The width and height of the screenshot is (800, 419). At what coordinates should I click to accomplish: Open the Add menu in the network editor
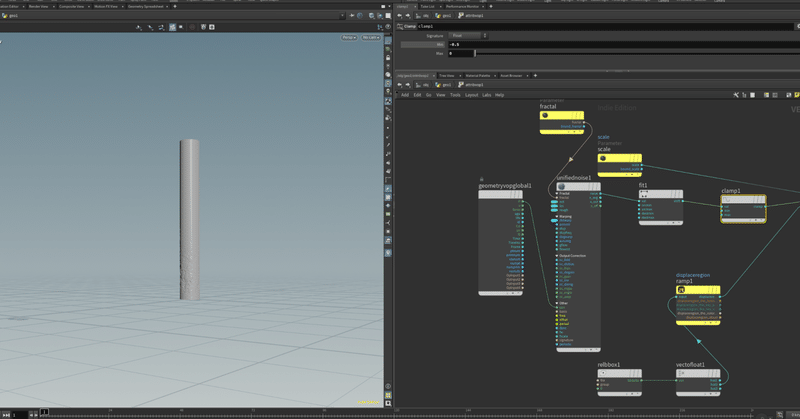pyautogui.click(x=405, y=95)
